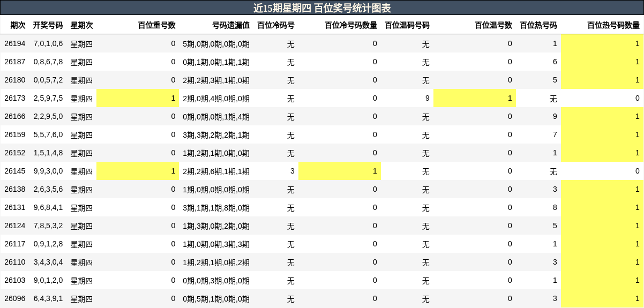
Task: Click highlighted 百位冷号码数量 cell in row 26145
Action: pyautogui.click(x=340, y=171)
